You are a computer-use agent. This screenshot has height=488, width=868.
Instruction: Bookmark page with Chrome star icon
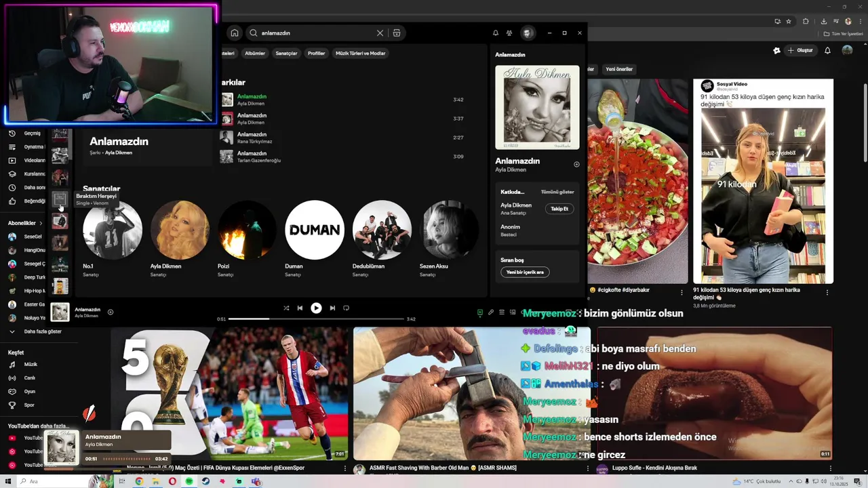point(788,21)
